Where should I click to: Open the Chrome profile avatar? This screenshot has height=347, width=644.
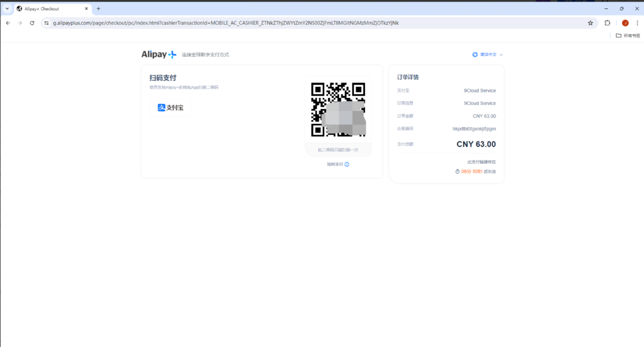coord(625,23)
